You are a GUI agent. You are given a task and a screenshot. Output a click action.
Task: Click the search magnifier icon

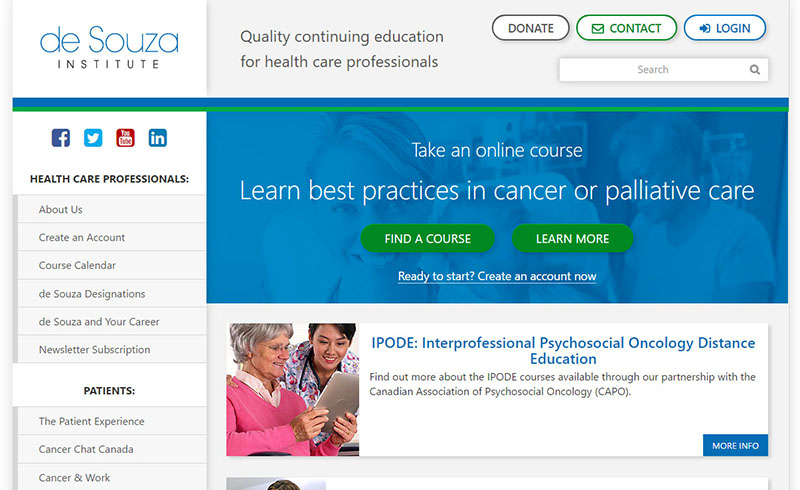(x=755, y=69)
